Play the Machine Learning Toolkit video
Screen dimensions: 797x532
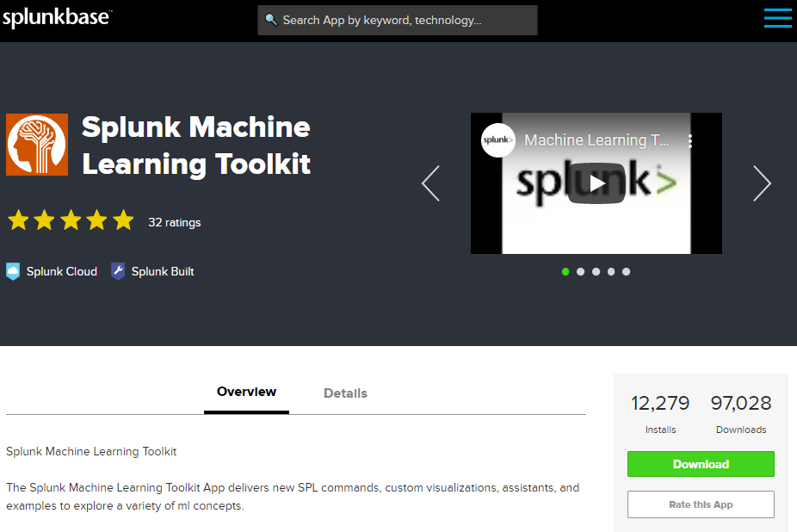[x=596, y=183]
